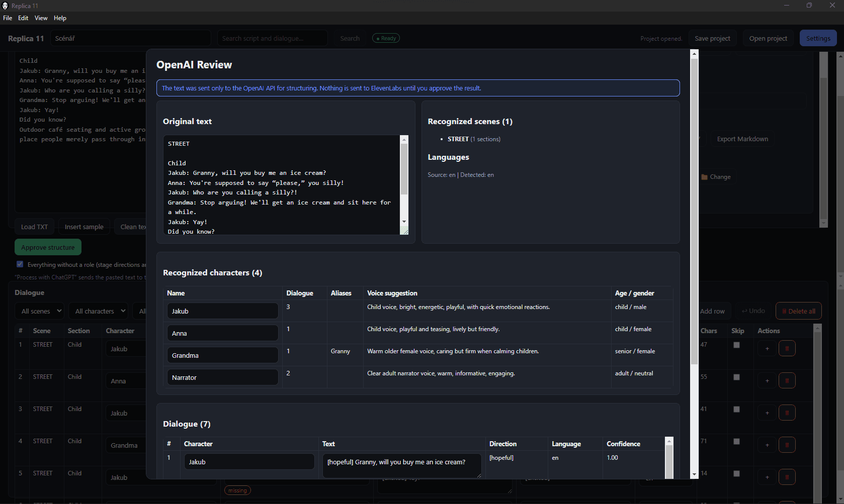Click the Load TXT button

[34, 227]
